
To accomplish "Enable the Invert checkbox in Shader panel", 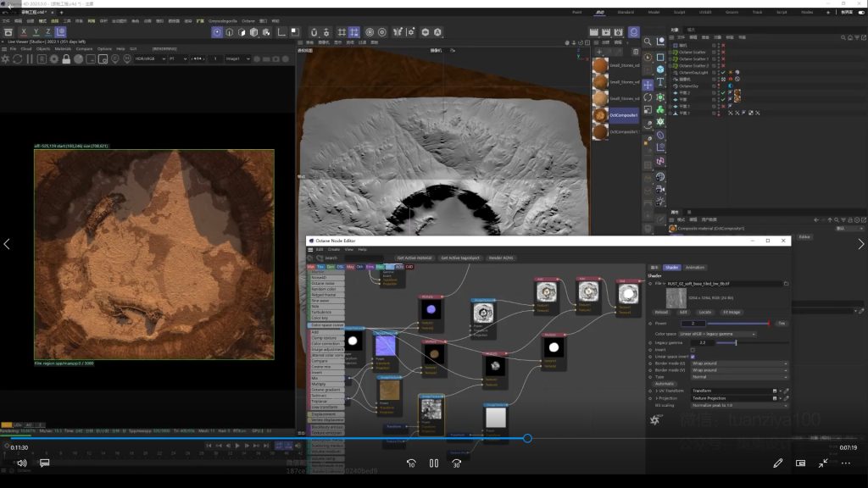I will [693, 349].
